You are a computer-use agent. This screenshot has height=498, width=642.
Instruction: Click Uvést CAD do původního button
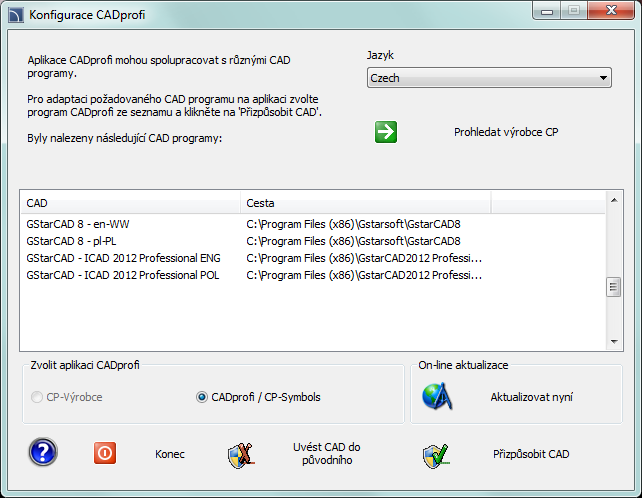(x=327, y=454)
